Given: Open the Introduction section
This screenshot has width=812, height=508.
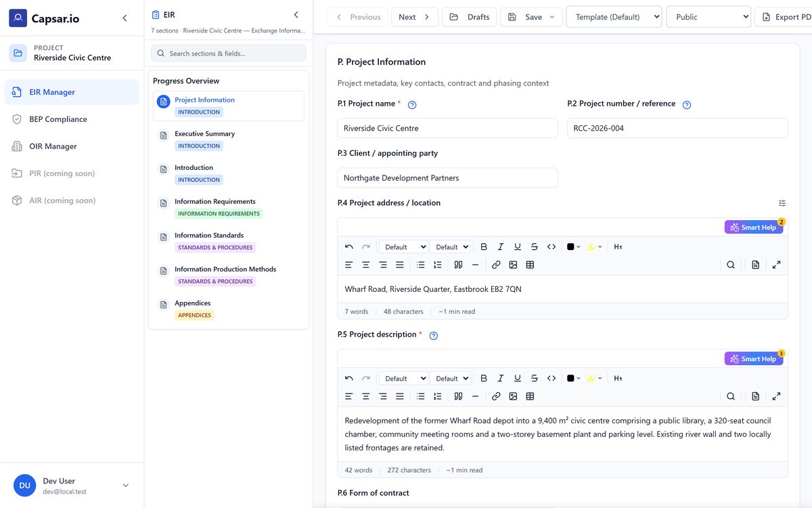Looking at the screenshot, I should (229, 173).
